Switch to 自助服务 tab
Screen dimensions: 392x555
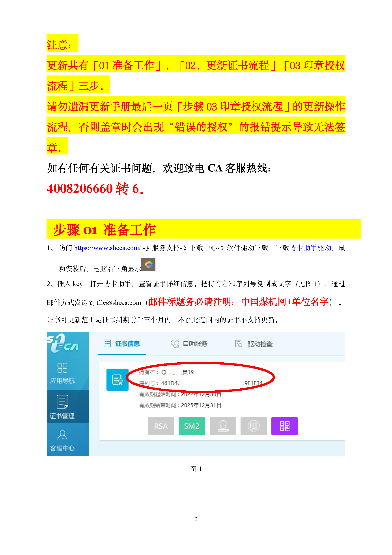189,344
